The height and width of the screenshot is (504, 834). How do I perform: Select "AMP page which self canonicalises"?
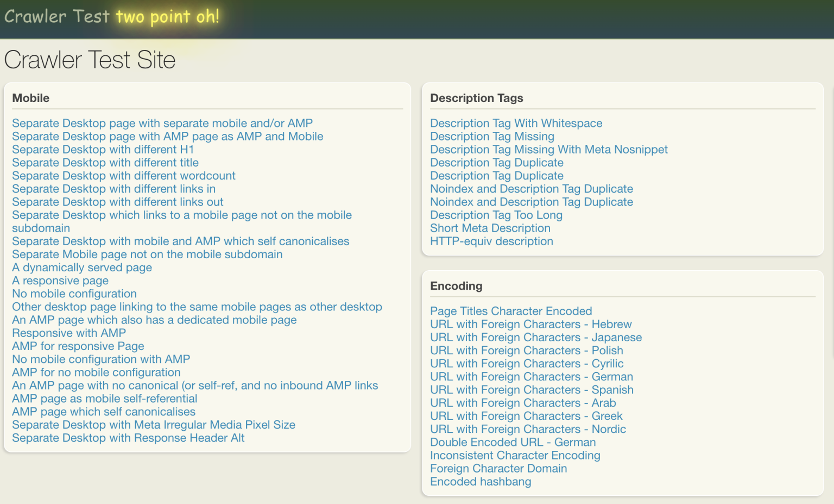click(103, 411)
